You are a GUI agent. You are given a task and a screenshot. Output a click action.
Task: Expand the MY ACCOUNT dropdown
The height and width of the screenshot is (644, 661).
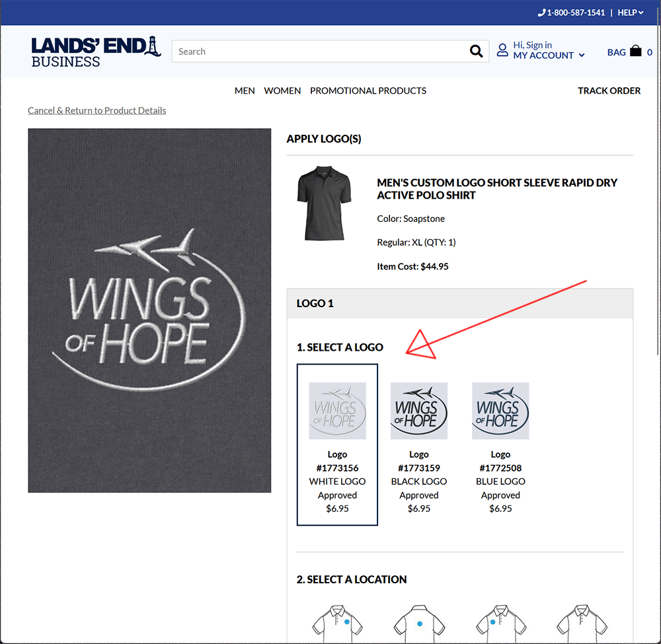pos(549,55)
